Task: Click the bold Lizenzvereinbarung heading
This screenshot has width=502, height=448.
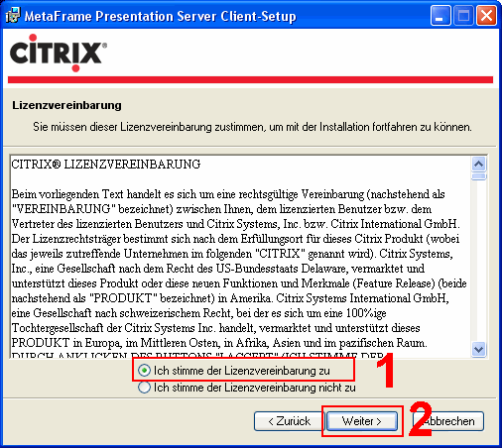Action: click(x=66, y=105)
